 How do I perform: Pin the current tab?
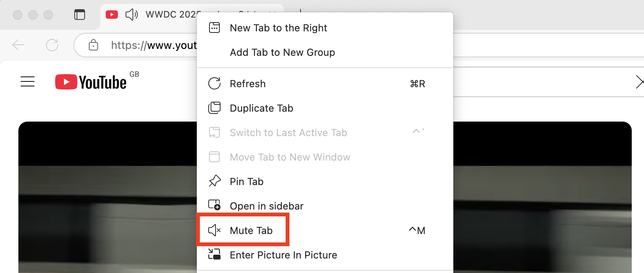pyautogui.click(x=246, y=181)
